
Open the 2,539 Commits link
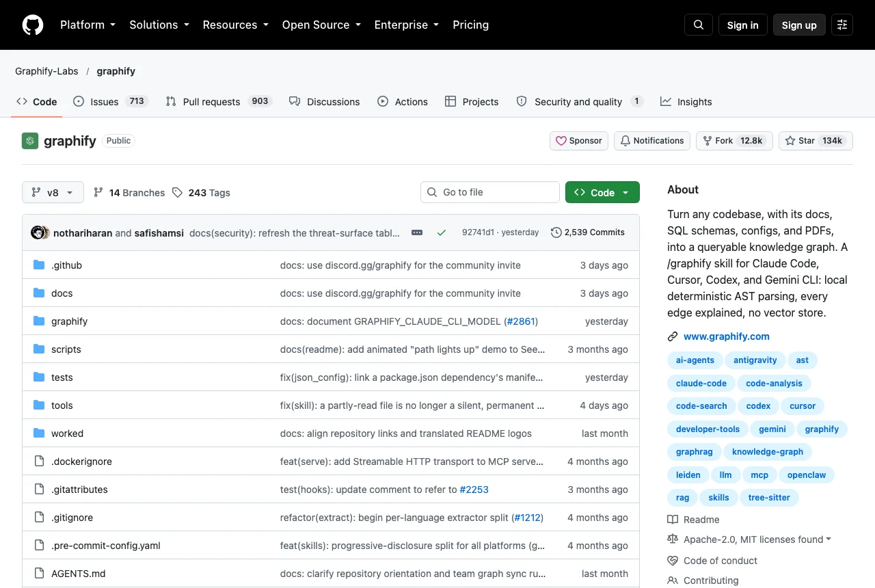588,232
